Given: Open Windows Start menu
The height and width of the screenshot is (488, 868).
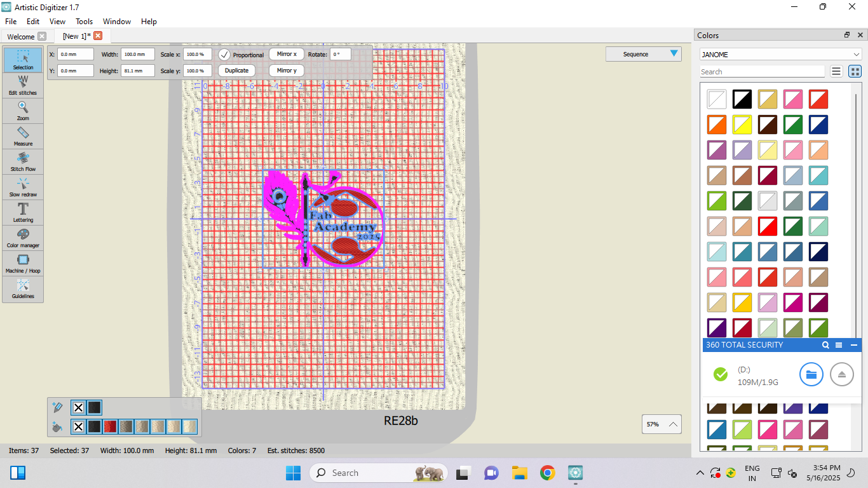Looking at the screenshot, I should [x=293, y=473].
